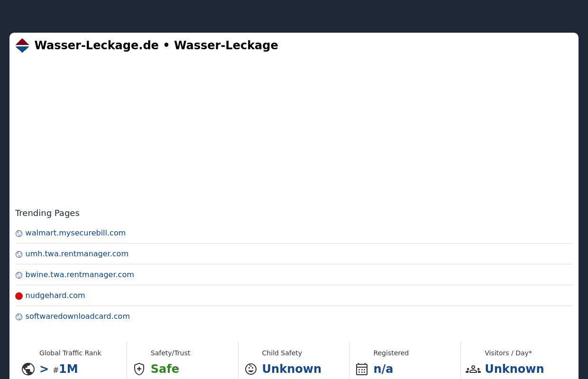This screenshot has width=588, height=379.
Task: Click the Wasser-Leckage.de page title
Action: coord(96,45)
